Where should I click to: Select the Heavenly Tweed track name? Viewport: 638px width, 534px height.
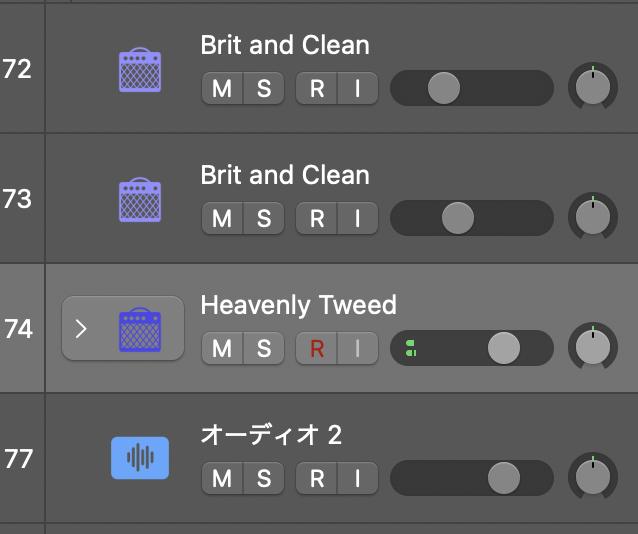(298, 305)
